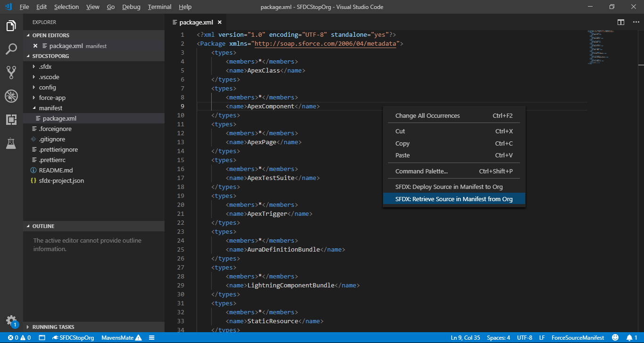This screenshot has width=644, height=343.
Task: Click the MavensMate warning icon in status bar
Action: 140,337
